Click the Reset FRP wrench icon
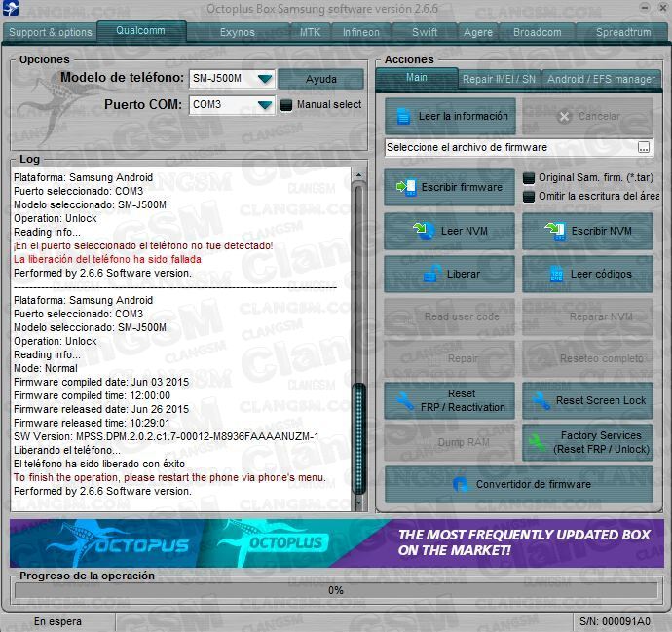 (x=404, y=401)
